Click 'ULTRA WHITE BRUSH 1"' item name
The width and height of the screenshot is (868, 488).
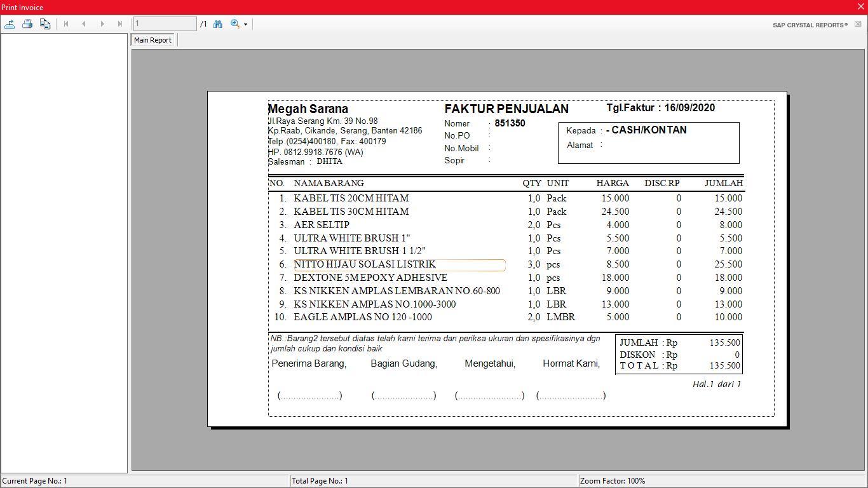[352, 238]
